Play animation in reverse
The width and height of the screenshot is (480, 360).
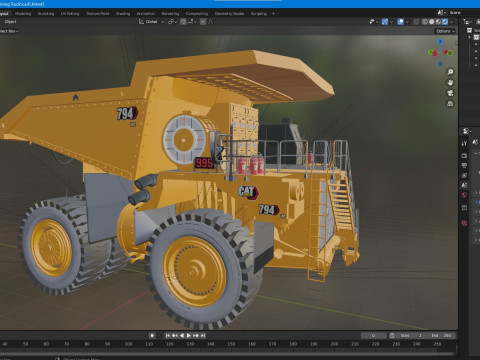tap(182, 335)
